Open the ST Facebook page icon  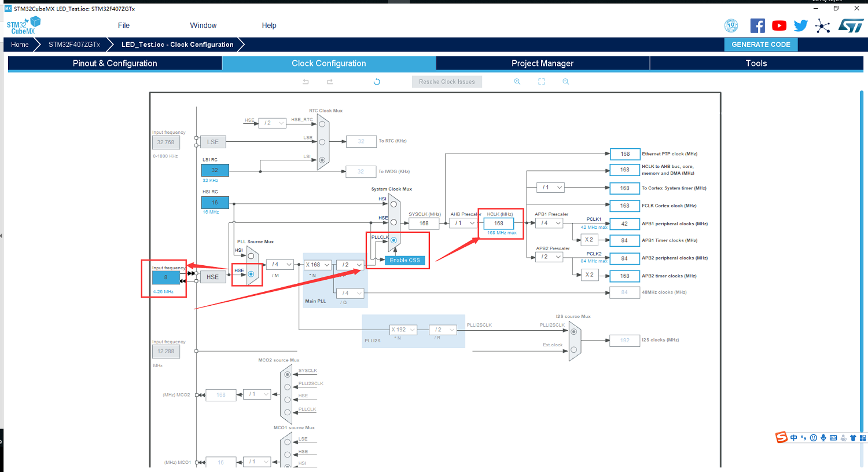(x=757, y=25)
